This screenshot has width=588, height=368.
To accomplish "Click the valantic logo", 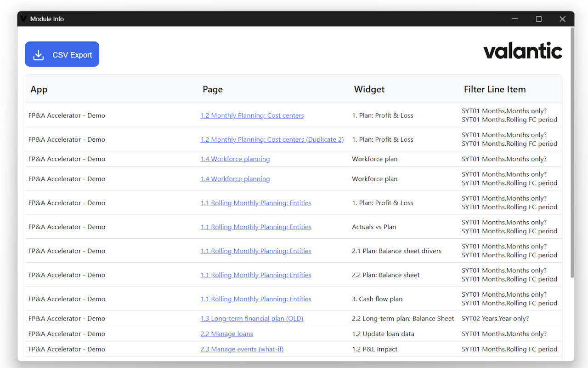I will coord(523,51).
